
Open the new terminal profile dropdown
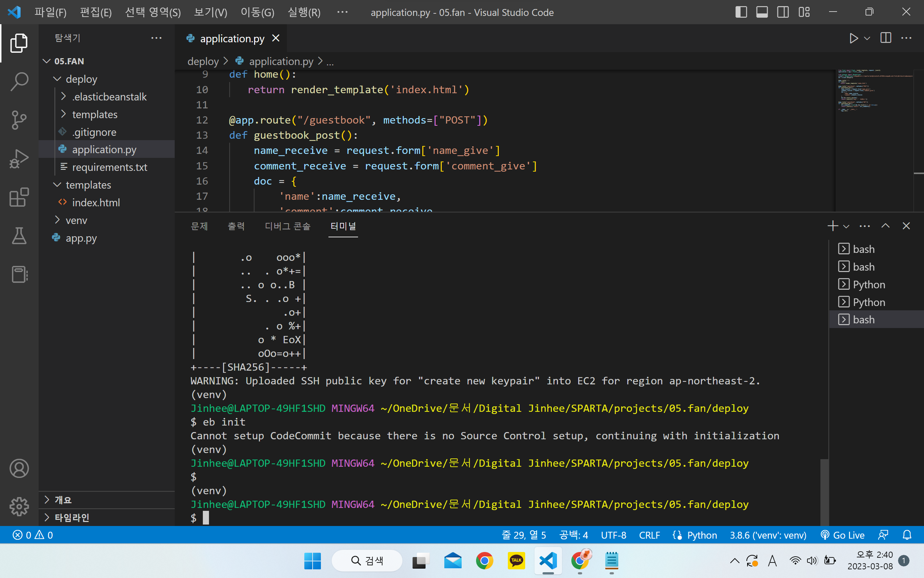(846, 226)
